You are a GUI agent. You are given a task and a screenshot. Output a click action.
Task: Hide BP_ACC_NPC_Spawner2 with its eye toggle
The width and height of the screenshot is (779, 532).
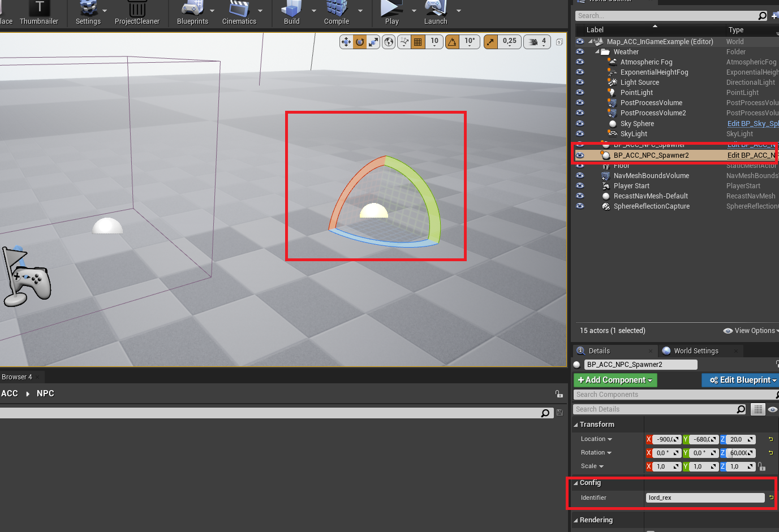tap(580, 155)
